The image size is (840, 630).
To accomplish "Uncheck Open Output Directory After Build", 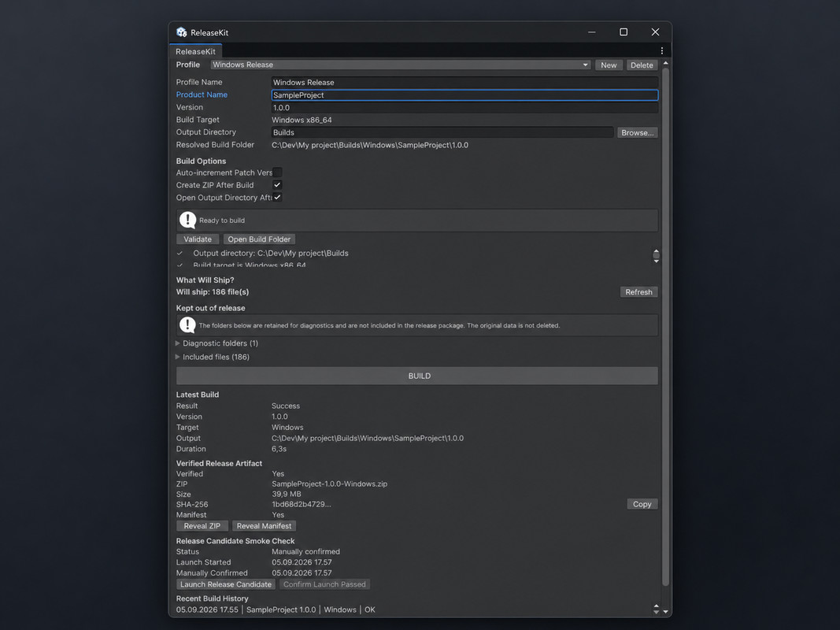I will [x=277, y=197].
